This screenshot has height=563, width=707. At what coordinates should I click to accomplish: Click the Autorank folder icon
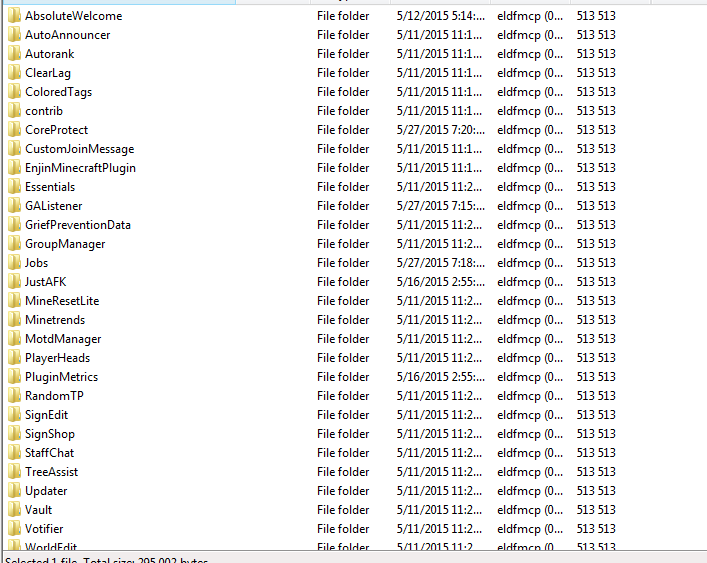click(14, 54)
